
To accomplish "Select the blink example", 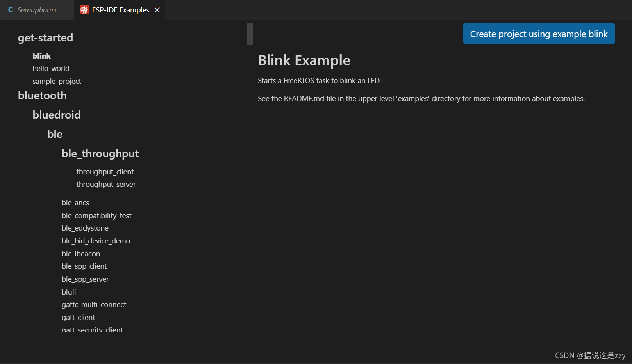I will 41,56.
